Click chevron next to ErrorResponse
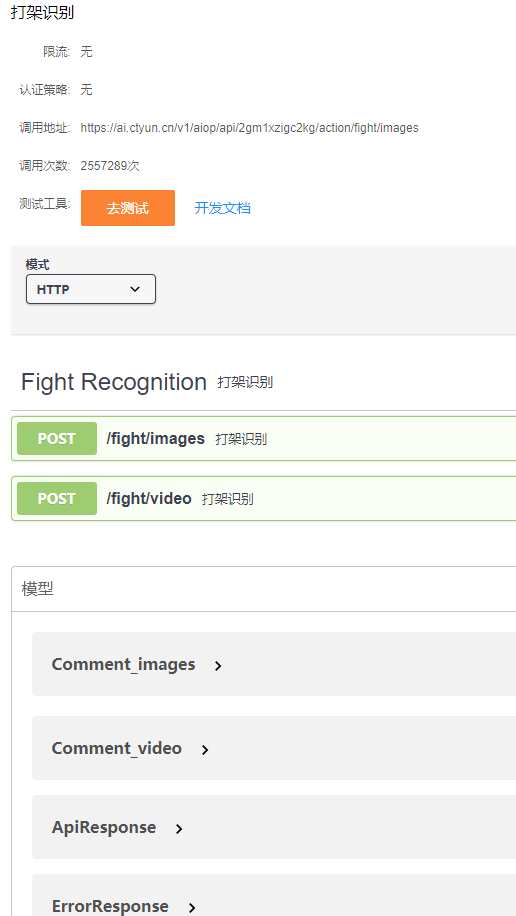The image size is (516, 916). point(192,908)
